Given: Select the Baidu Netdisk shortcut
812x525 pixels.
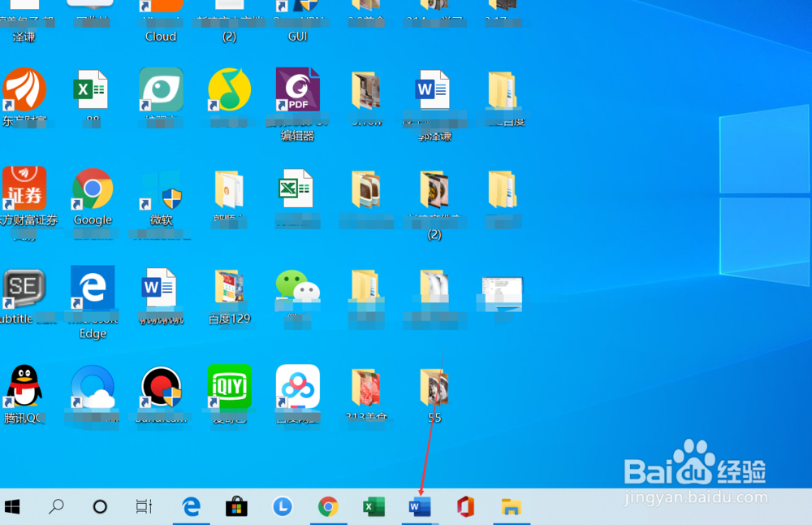Looking at the screenshot, I should 298,386.
